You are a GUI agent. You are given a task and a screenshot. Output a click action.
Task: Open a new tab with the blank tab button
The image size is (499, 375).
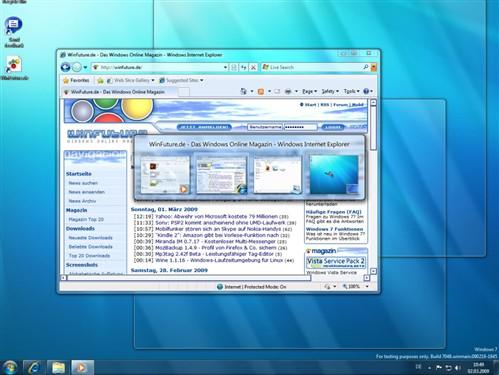pyautogui.click(x=184, y=92)
